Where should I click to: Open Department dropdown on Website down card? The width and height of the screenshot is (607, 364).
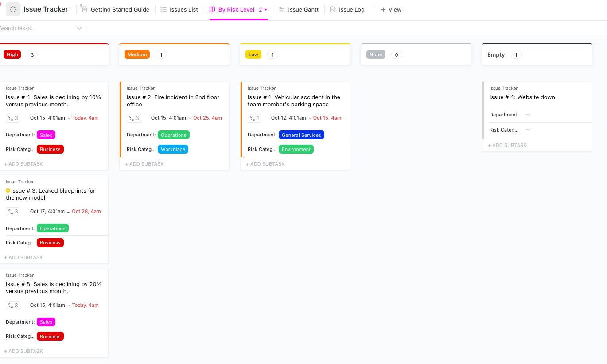(x=527, y=115)
